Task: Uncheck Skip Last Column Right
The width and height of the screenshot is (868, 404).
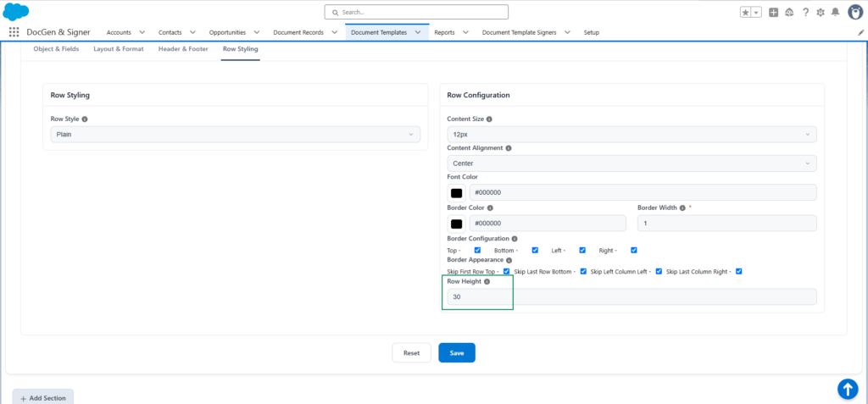Action: [739, 272]
